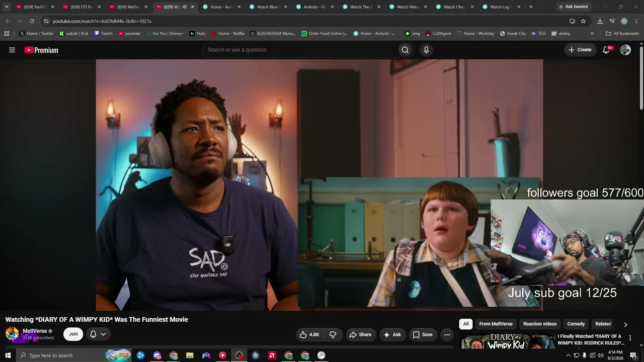Screen dimensions: 644x362
Task: Open the YouTube account avatar menu
Action: click(x=625, y=50)
